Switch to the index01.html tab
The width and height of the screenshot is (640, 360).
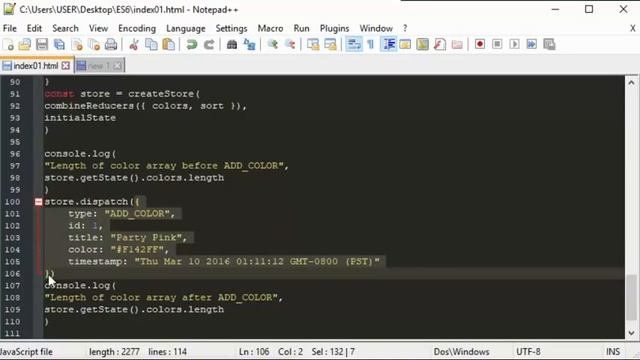pyautogui.click(x=36, y=65)
